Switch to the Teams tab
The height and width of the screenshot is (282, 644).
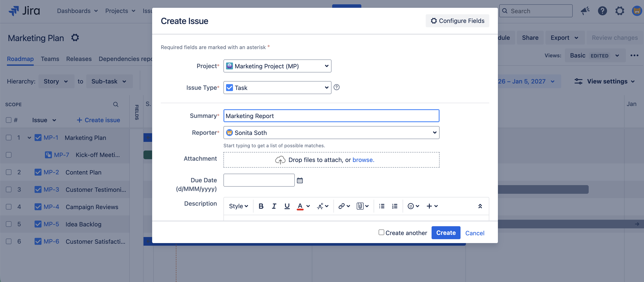pos(50,59)
